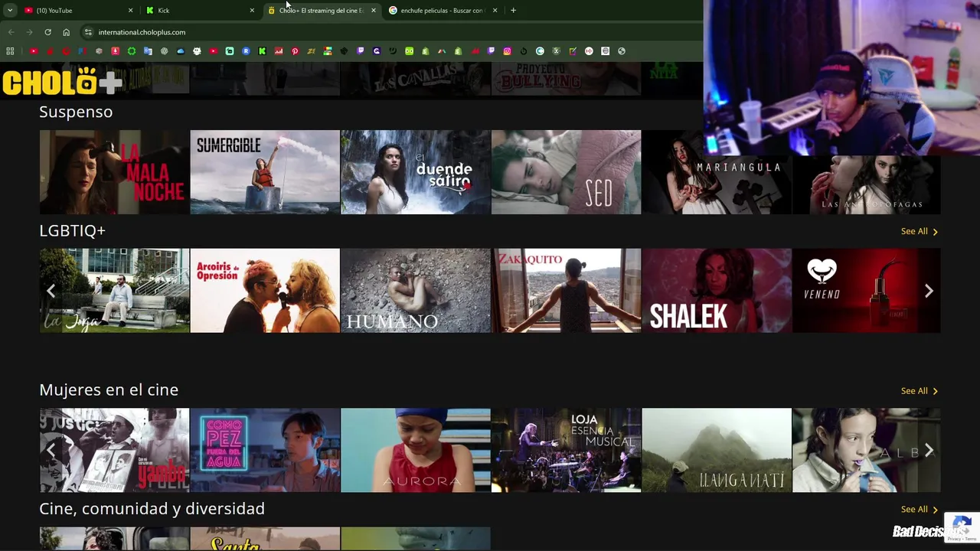Viewport: 980px width, 551px height.
Task: Expand Mujeres en el cine See All
Action: [919, 391]
